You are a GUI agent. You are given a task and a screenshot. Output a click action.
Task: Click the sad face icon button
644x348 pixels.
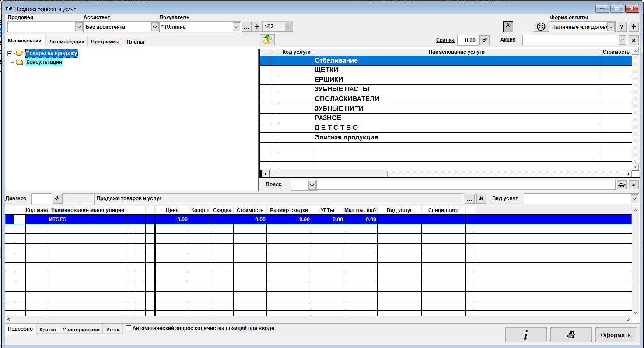[541, 27]
